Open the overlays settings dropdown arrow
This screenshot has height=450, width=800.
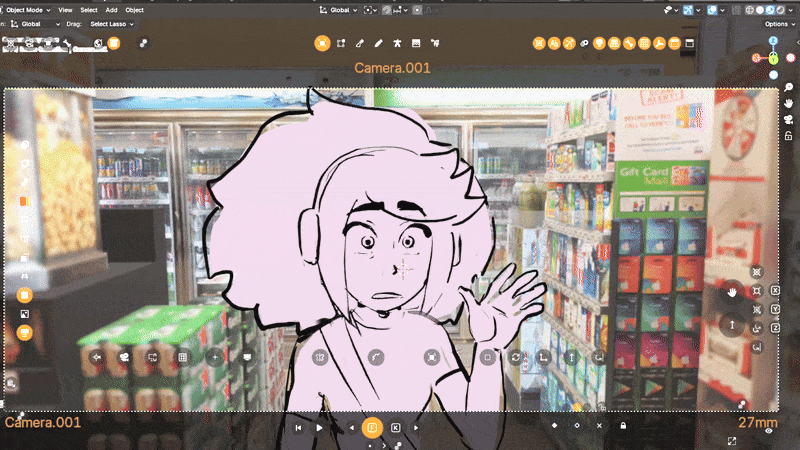click(722, 10)
